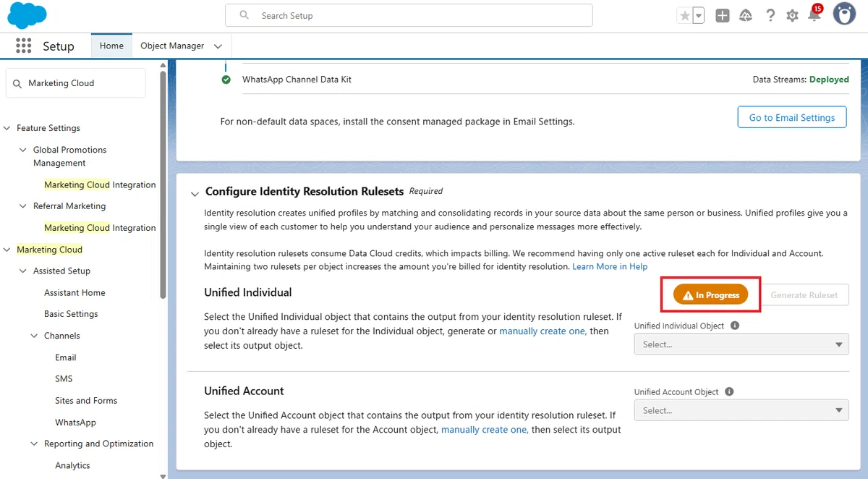This screenshot has width=868, height=479.
Task: Click the Favorites star icon
Action: (684, 15)
